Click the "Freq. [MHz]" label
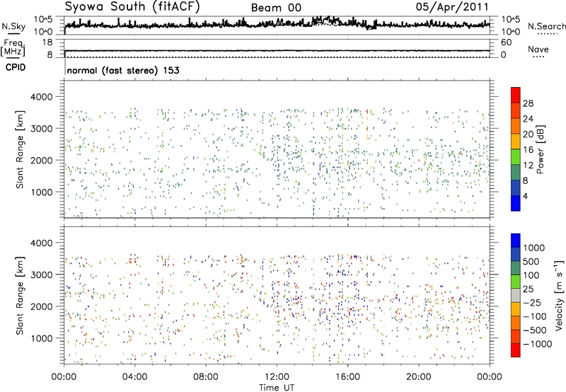Image resolution: width=566 pixels, height=392 pixels. (13, 47)
